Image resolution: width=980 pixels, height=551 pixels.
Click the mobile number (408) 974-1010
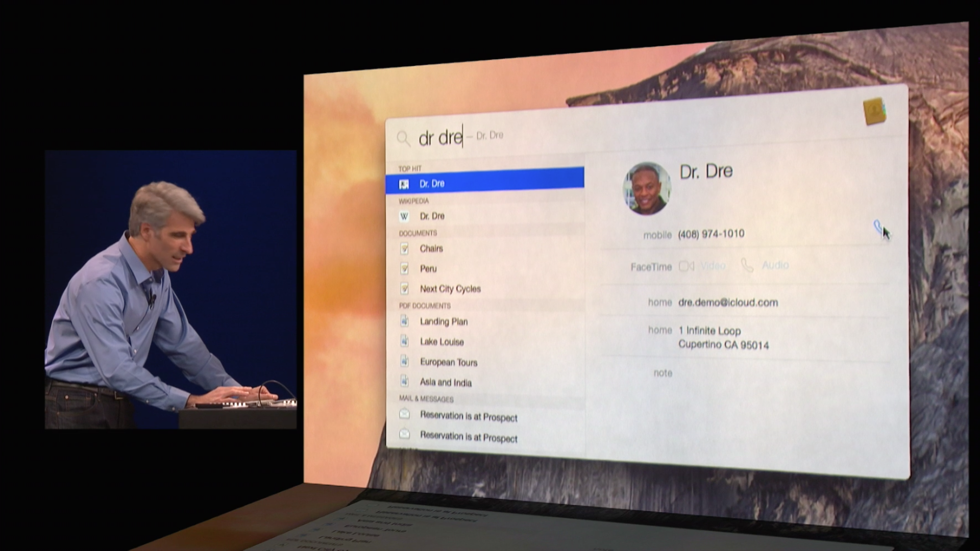pos(711,234)
